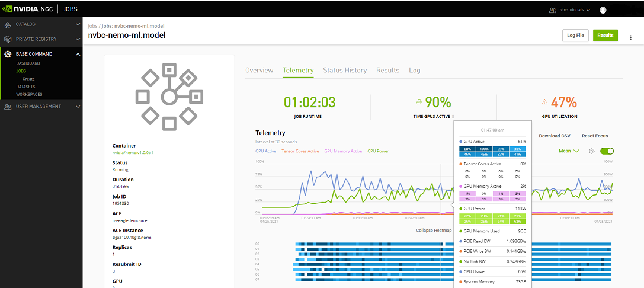Click Reset Focus
Image resolution: width=644 pixels, height=288 pixels.
(595, 136)
